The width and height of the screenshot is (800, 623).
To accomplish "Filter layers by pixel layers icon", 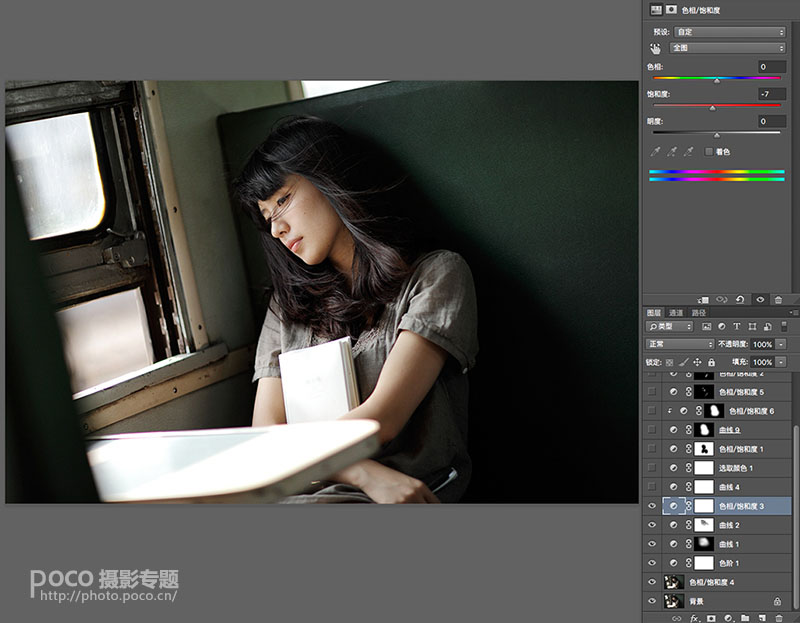I will point(707,327).
